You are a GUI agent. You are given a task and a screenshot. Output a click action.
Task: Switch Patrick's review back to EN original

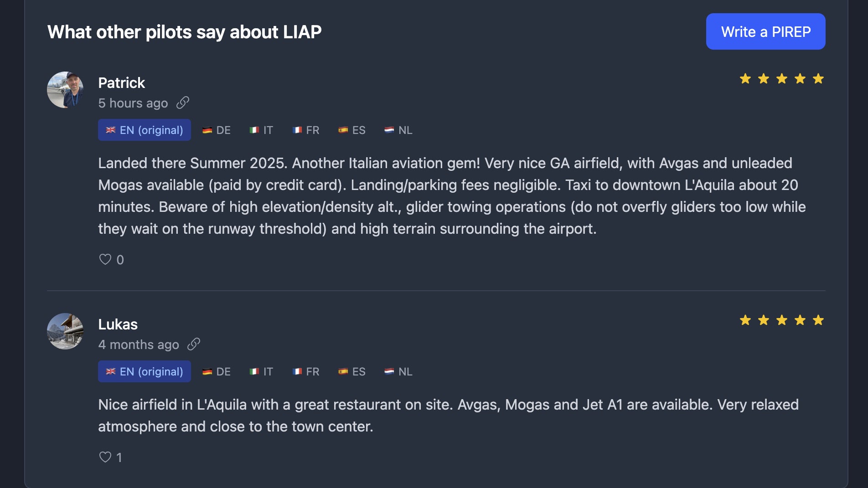144,130
